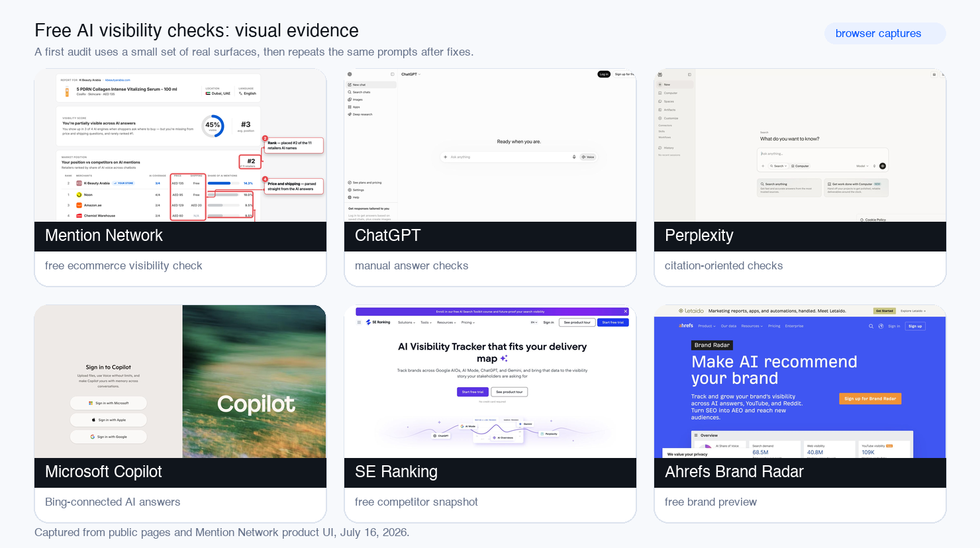The height and width of the screenshot is (548, 980).
Task: Click Sign in with Apple
Action: 109,420
